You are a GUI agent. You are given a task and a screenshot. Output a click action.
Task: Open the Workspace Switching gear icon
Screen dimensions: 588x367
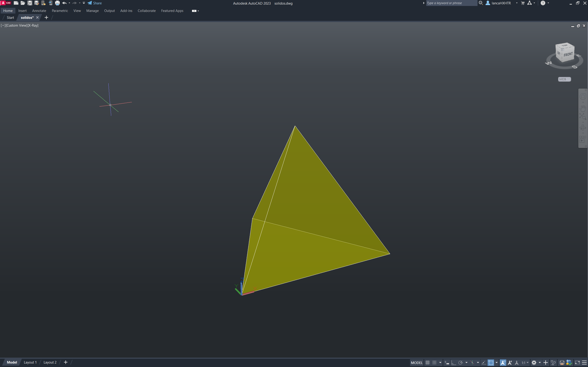[x=534, y=362]
